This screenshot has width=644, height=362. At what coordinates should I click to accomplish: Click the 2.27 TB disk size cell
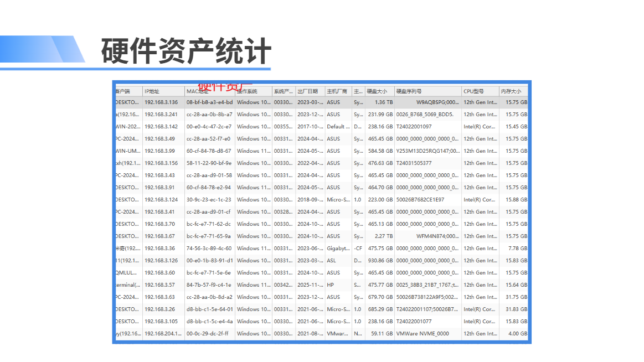(x=383, y=236)
